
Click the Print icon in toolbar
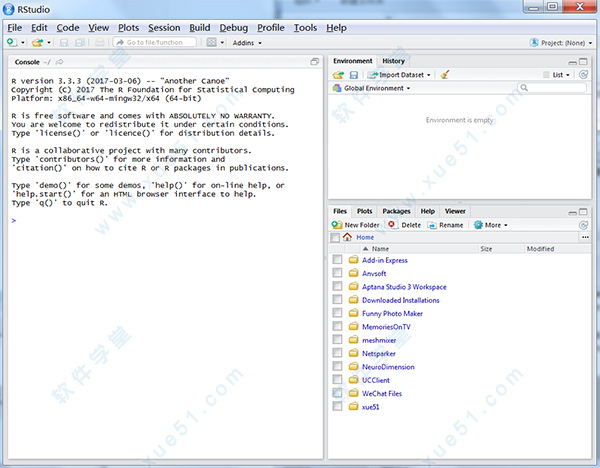(99, 42)
